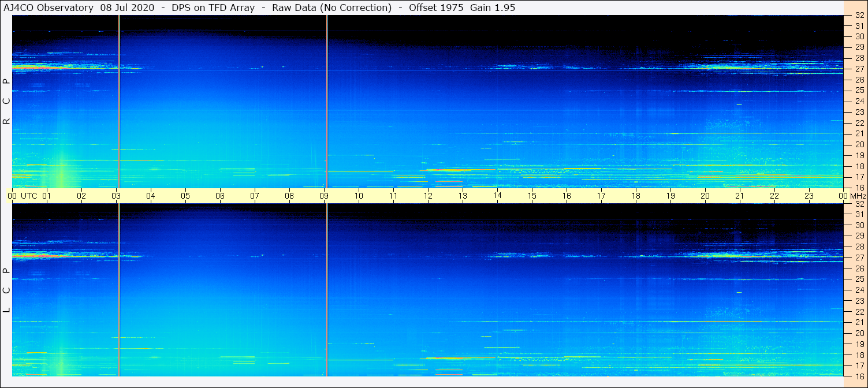Click the AJ4CO Observatory title text
The height and width of the screenshot is (388, 868).
[49, 8]
